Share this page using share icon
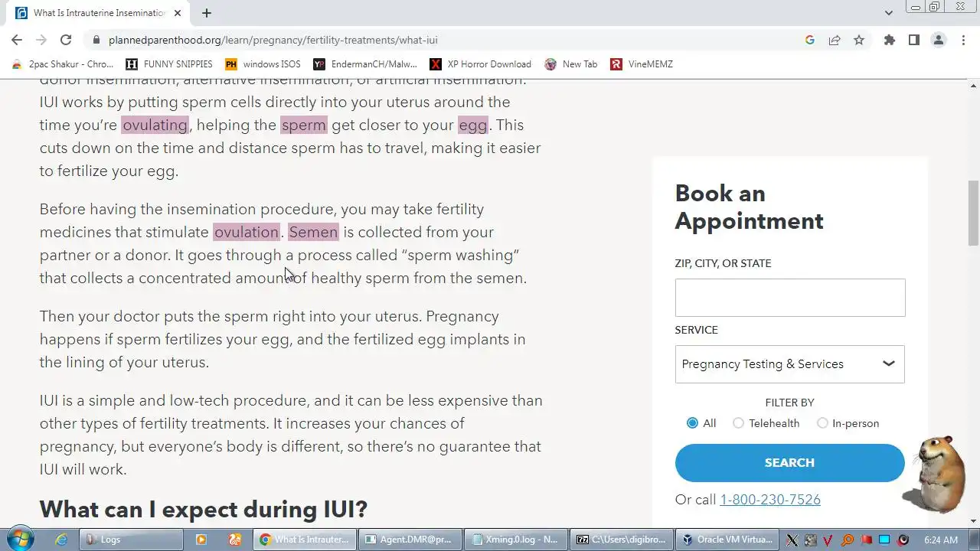This screenshot has height=551, width=980. [835, 40]
